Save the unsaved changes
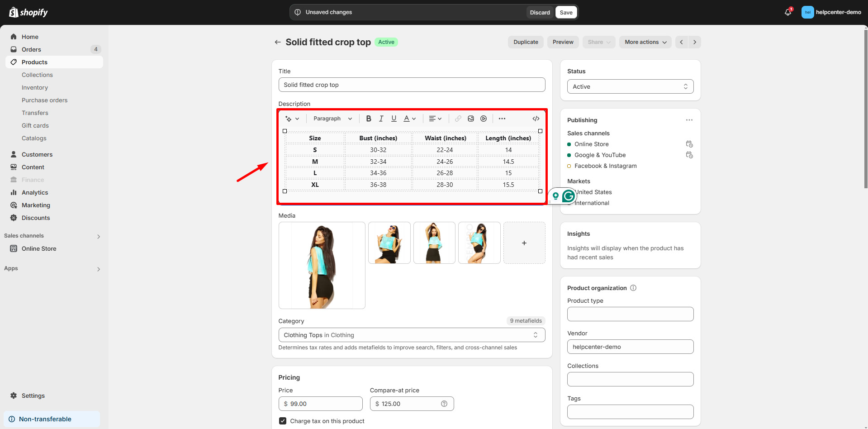Viewport: 868px width, 429px height. click(565, 12)
